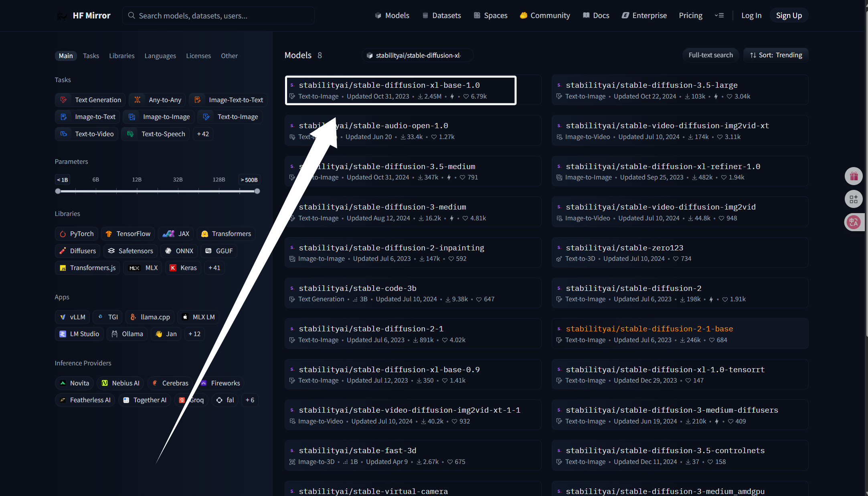Select the Ollama app filter
This screenshot has width=868, height=496.
click(x=127, y=334)
